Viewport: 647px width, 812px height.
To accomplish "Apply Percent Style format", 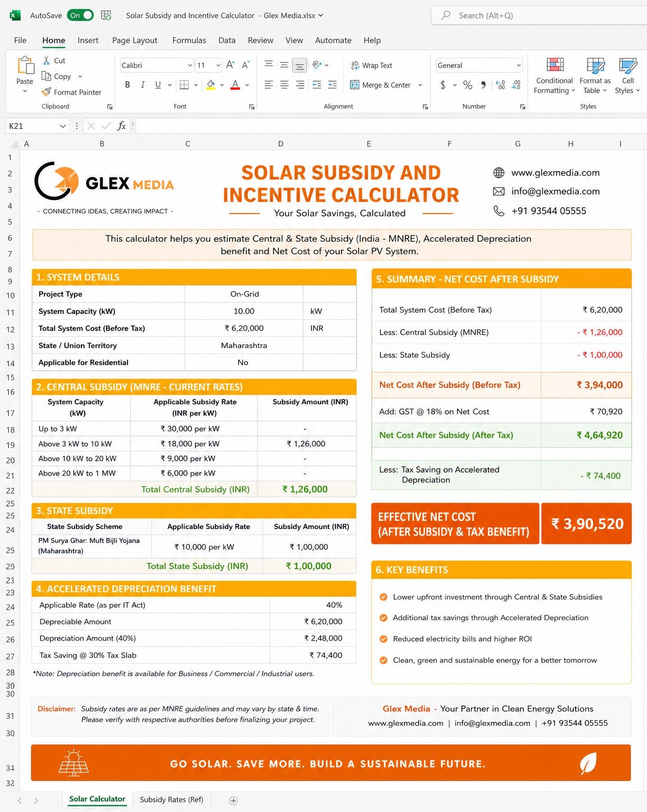I will 468,85.
